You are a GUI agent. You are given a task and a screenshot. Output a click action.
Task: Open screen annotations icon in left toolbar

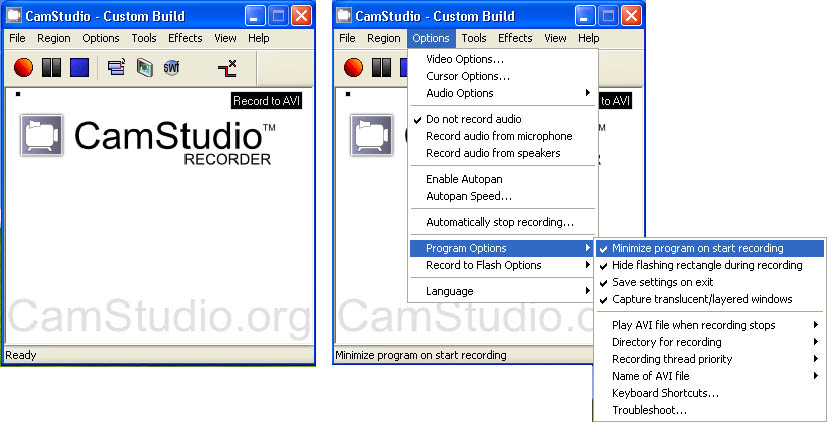point(144,68)
